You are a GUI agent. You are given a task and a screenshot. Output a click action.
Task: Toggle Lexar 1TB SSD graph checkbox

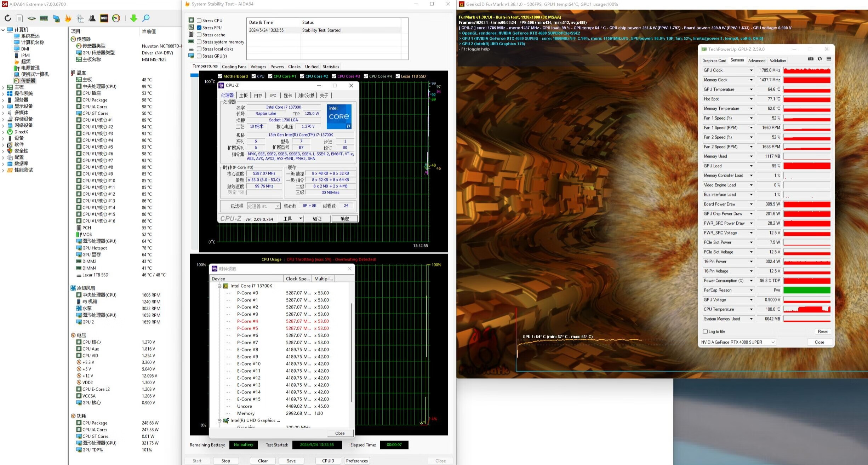[x=398, y=76]
